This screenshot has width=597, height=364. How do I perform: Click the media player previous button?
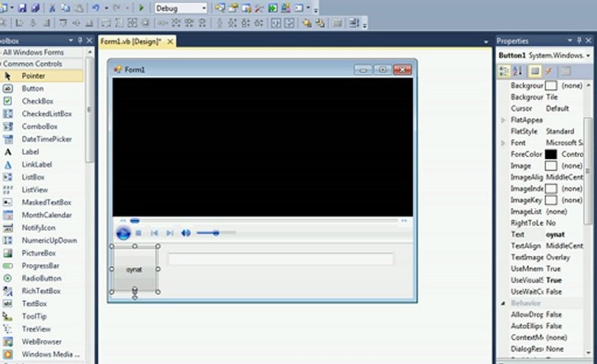(154, 233)
